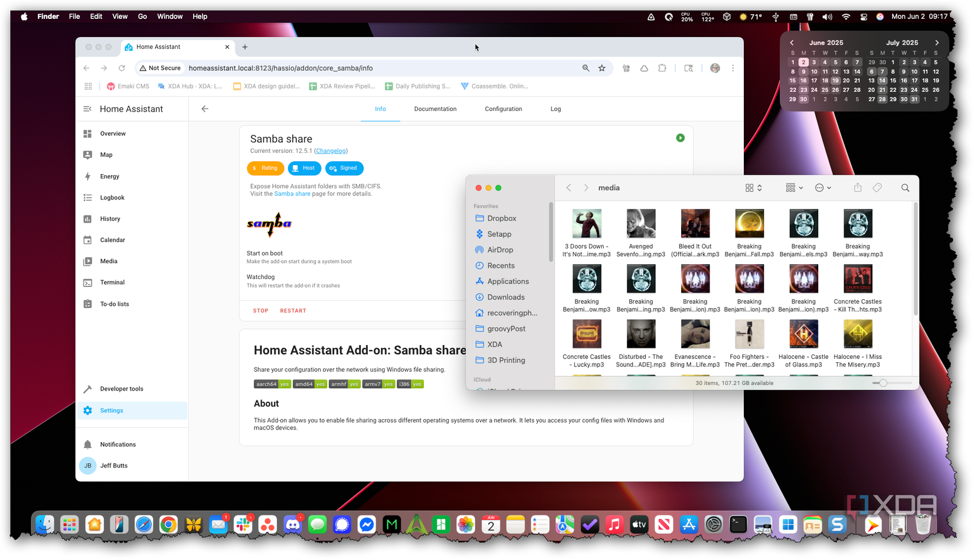Advance the calendar widget to the next month

coord(937,42)
